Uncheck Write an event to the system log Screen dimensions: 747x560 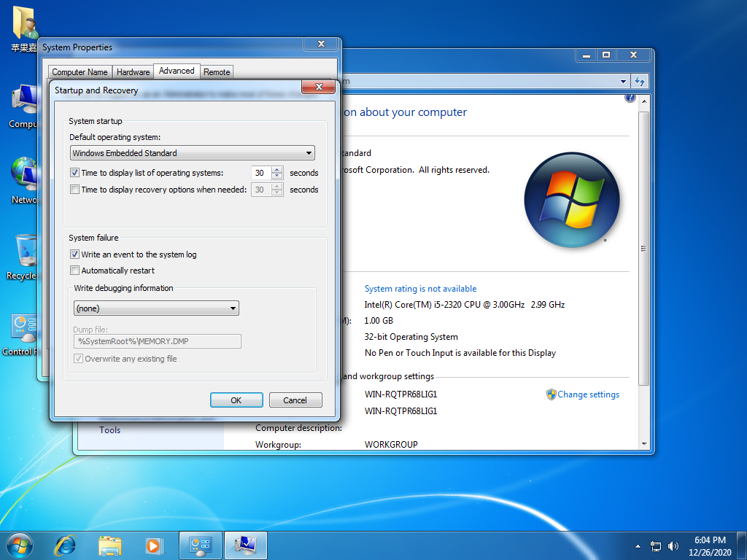[74, 254]
